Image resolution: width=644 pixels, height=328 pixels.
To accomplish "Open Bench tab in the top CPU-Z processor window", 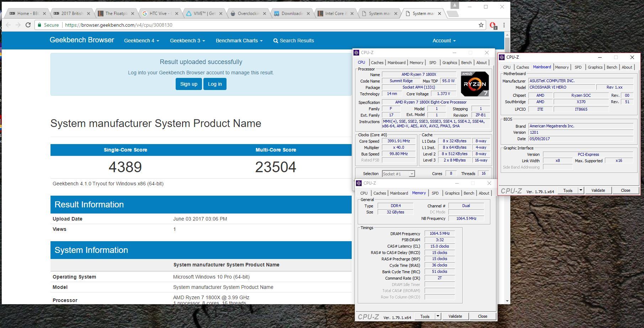I will (466, 63).
